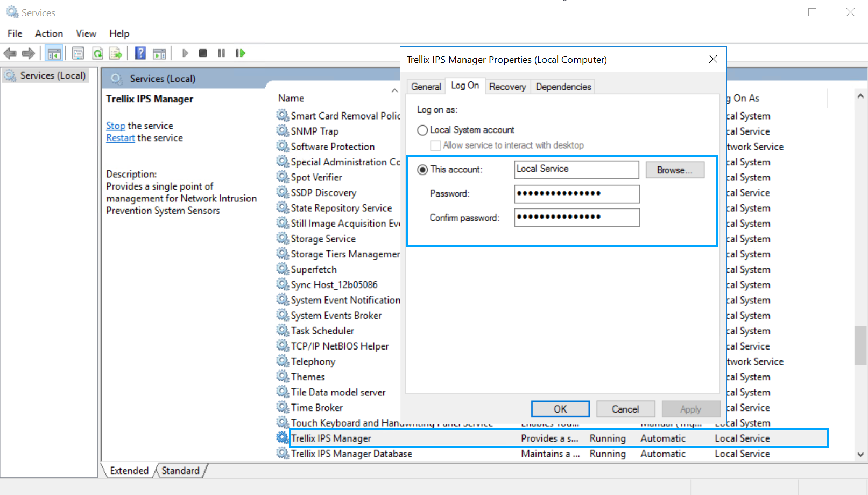Select the This account radio button
Image resolution: width=868 pixels, height=495 pixels.
pos(422,170)
